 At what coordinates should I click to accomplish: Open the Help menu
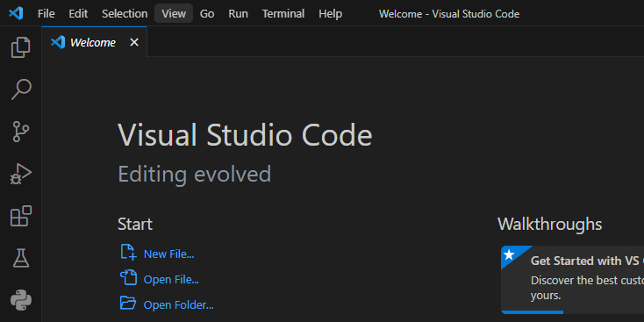tap(330, 13)
